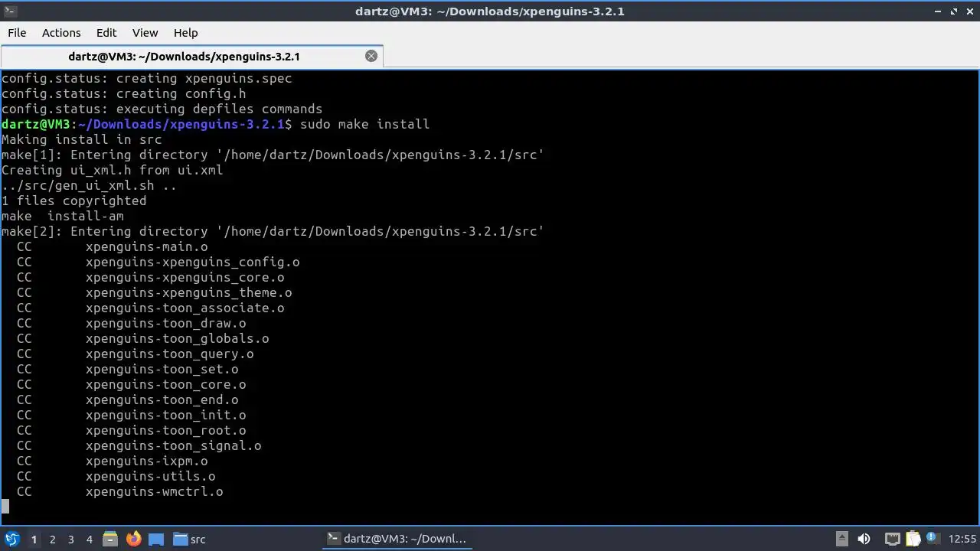Viewport: 980px width, 551px height.
Task: Open the Lubuntu application menu
Action: click(12, 539)
